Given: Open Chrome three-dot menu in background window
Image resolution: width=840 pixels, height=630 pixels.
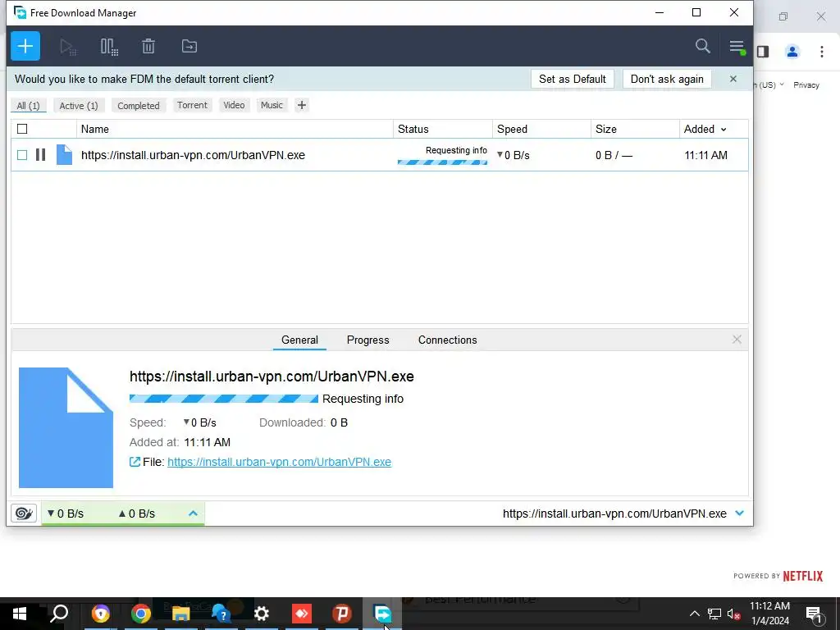Looking at the screenshot, I should click(822, 52).
